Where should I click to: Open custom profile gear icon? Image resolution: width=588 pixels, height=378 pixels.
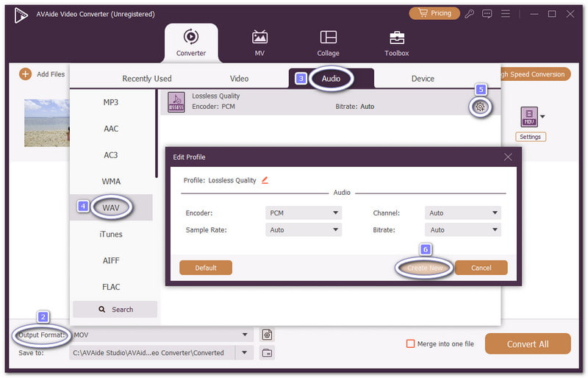pyautogui.click(x=480, y=107)
